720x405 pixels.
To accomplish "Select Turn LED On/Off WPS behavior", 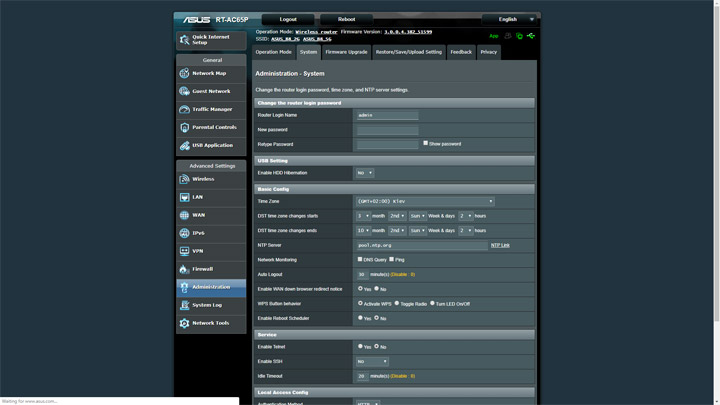I will [x=432, y=303].
